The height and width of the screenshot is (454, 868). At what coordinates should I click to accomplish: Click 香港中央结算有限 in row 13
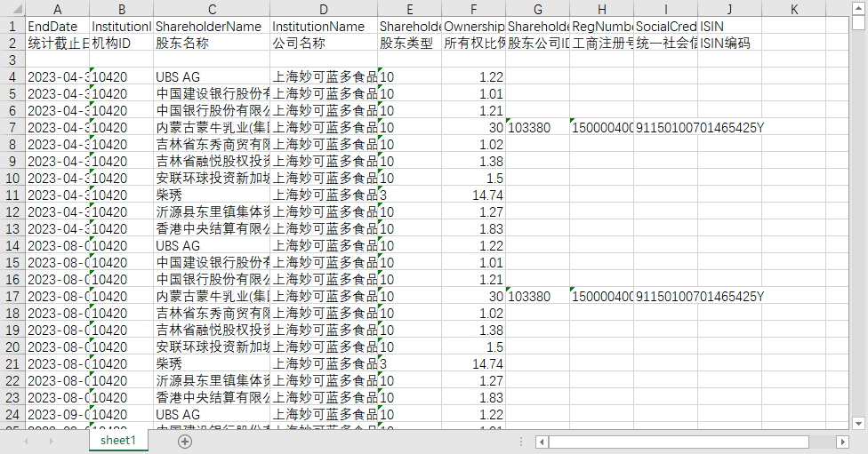(x=212, y=228)
